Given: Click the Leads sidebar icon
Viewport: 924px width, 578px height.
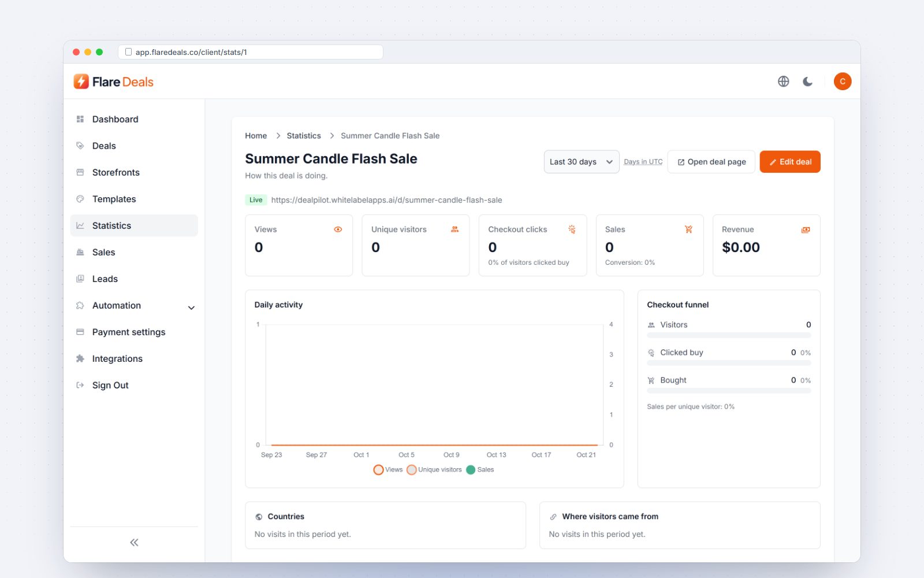Looking at the screenshot, I should 80,279.
